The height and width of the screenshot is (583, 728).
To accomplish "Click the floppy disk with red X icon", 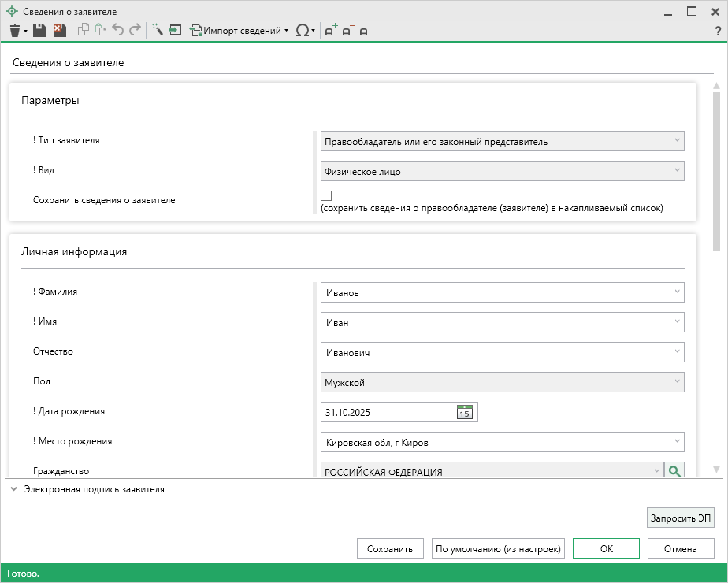I will [x=59, y=31].
